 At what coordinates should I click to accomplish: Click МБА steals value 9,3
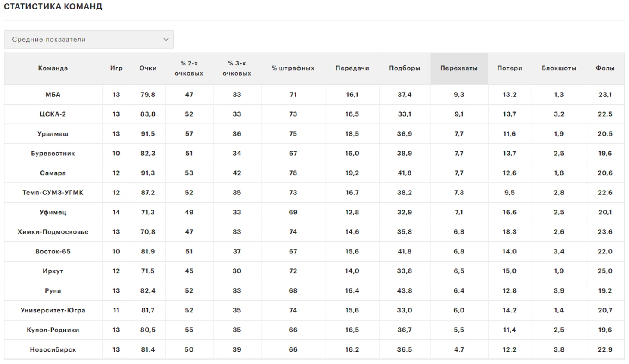(459, 94)
